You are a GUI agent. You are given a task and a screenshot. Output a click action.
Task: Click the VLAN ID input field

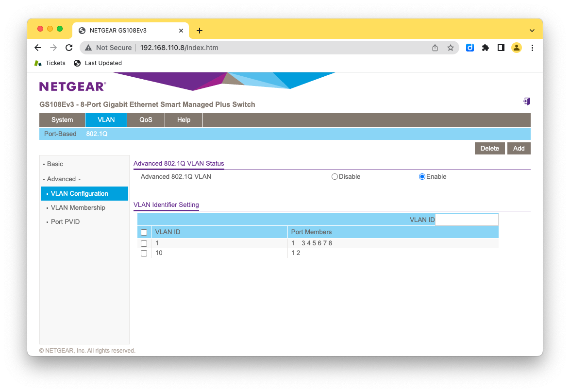(x=467, y=220)
